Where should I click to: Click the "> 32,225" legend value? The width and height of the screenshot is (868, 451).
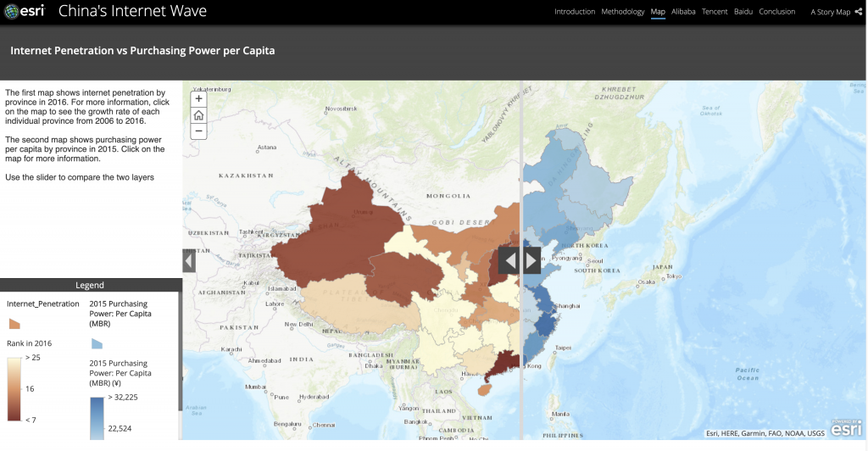(x=123, y=398)
